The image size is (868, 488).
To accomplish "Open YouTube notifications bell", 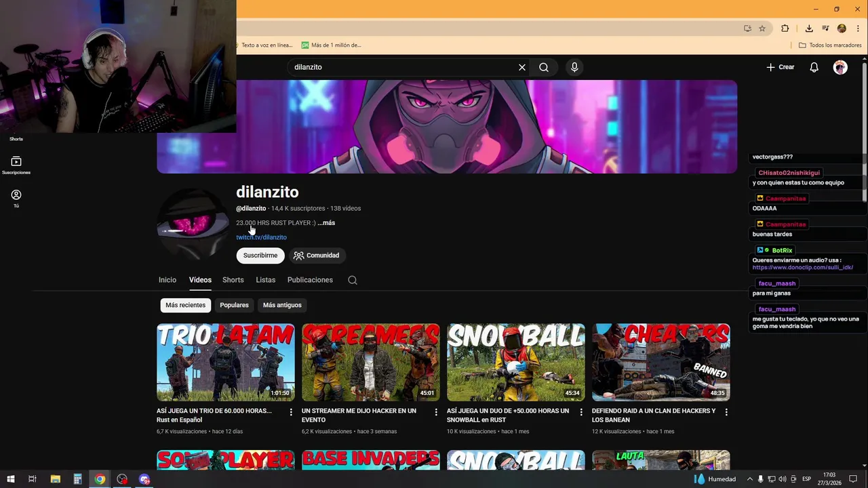I will tap(814, 67).
